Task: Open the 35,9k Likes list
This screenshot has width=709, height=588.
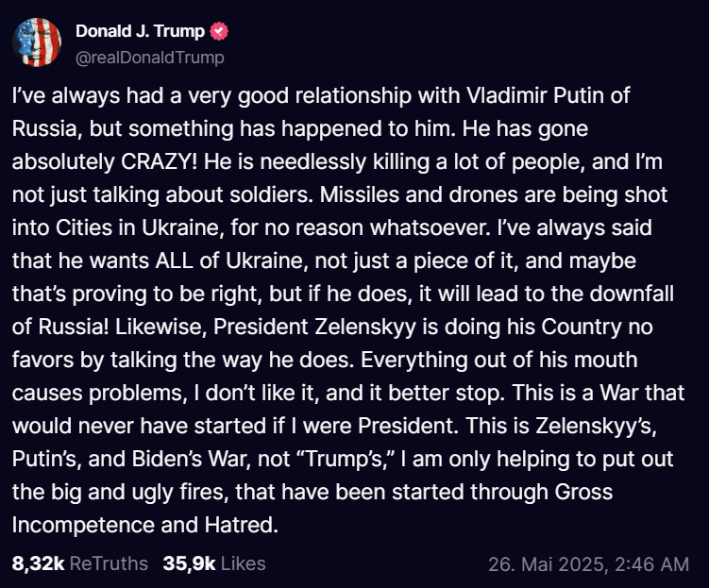Action: pos(189,563)
